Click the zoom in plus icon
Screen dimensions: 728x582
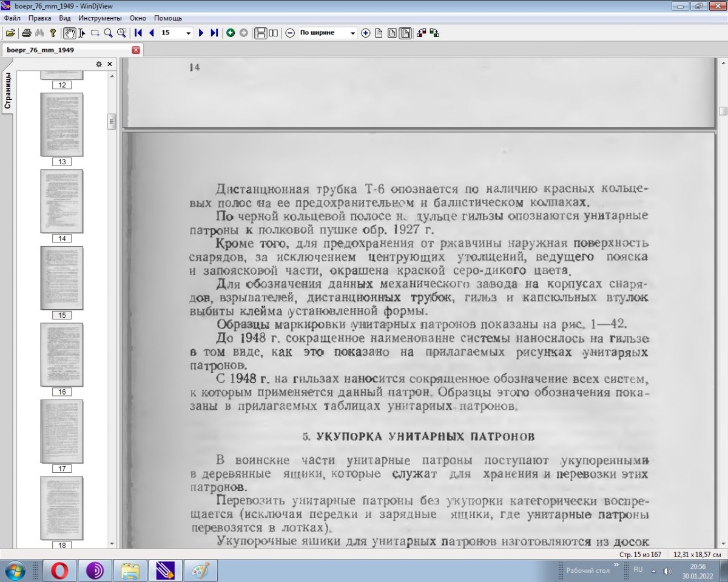pyautogui.click(x=365, y=33)
